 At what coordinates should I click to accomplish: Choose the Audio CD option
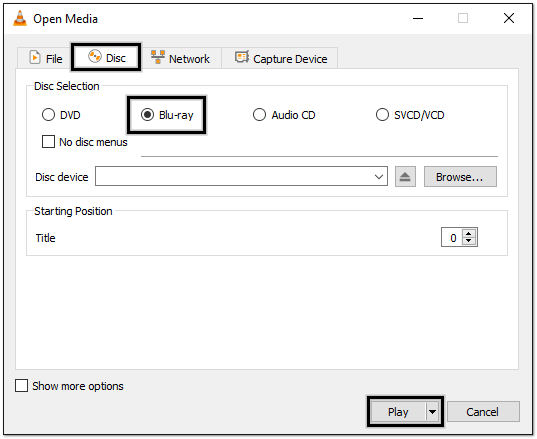coord(259,115)
